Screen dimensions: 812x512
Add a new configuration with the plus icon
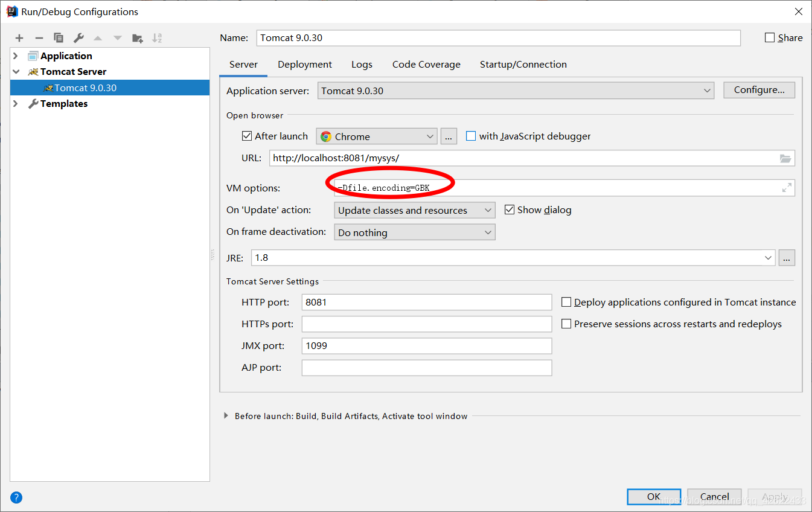[19, 38]
